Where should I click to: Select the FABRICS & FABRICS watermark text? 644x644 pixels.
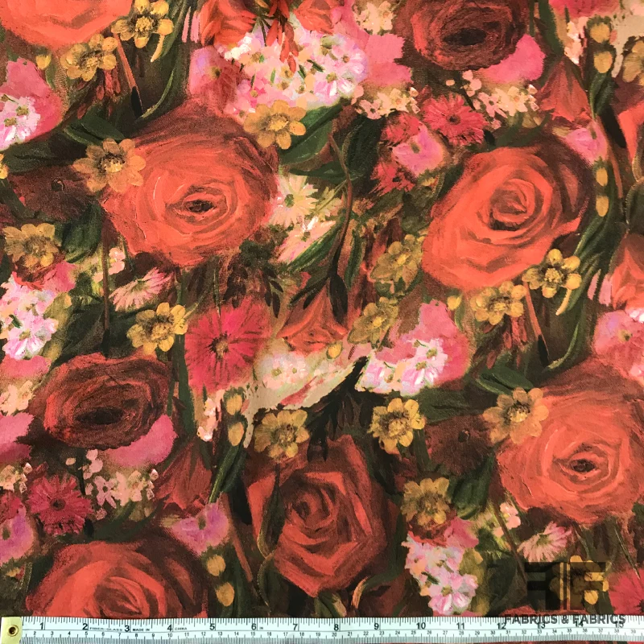pyautogui.click(x=565, y=620)
